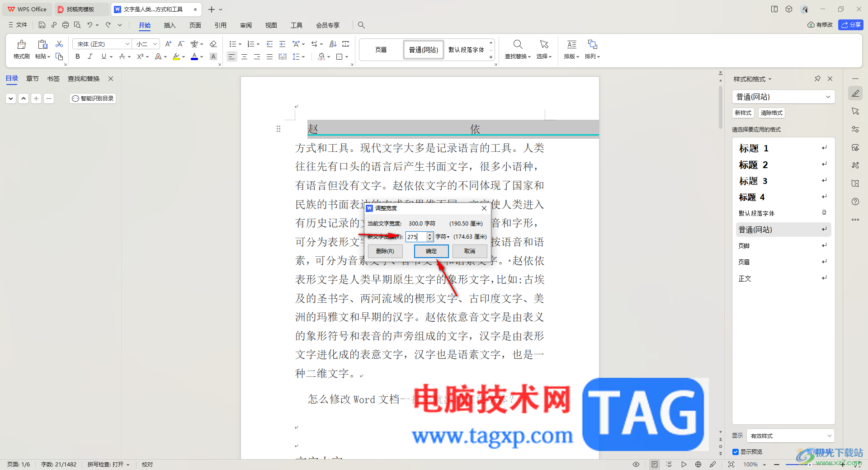Select right paragraph alignment
This screenshot has height=470, width=868.
click(257, 56)
